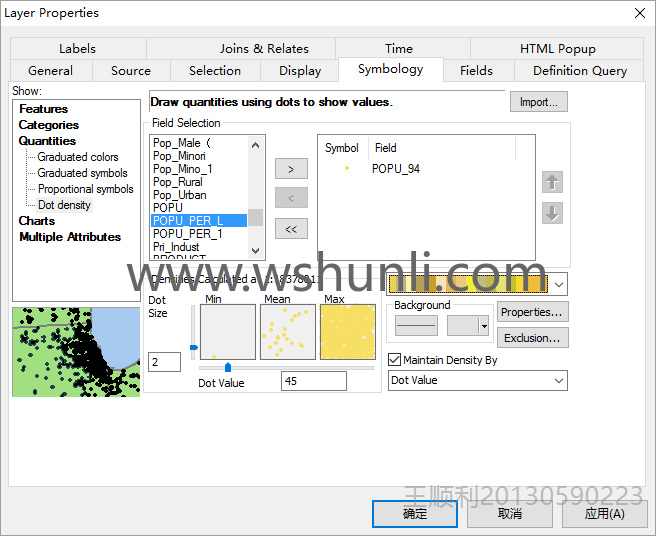Remove the field with the < button
The image size is (656, 536).
[291, 198]
